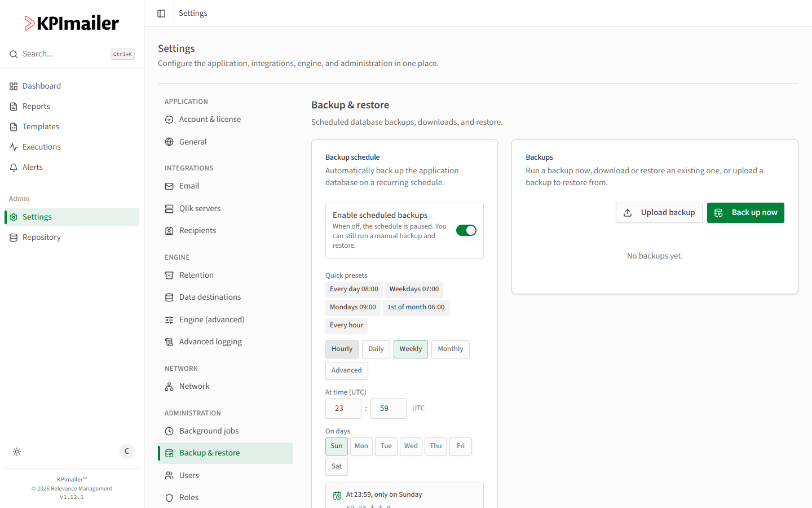Click the Executions activity icon
This screenshot has width=812, height=508.
point(14,147)
